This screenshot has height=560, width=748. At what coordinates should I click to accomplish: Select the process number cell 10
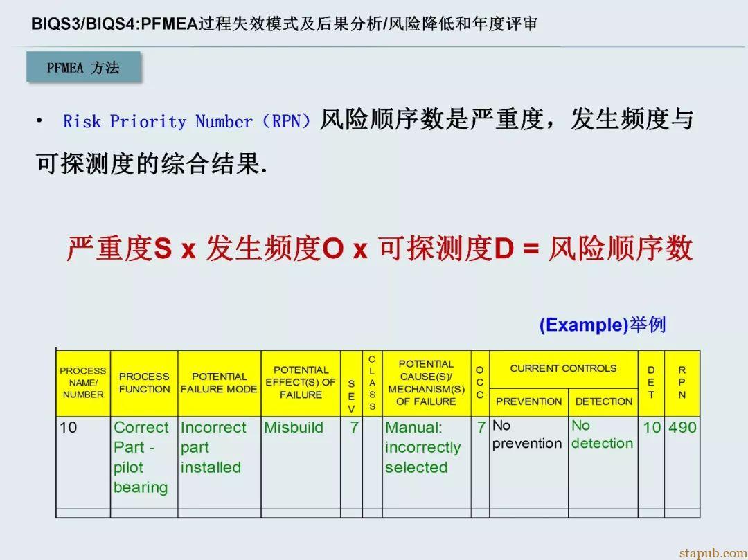point(83,462)
